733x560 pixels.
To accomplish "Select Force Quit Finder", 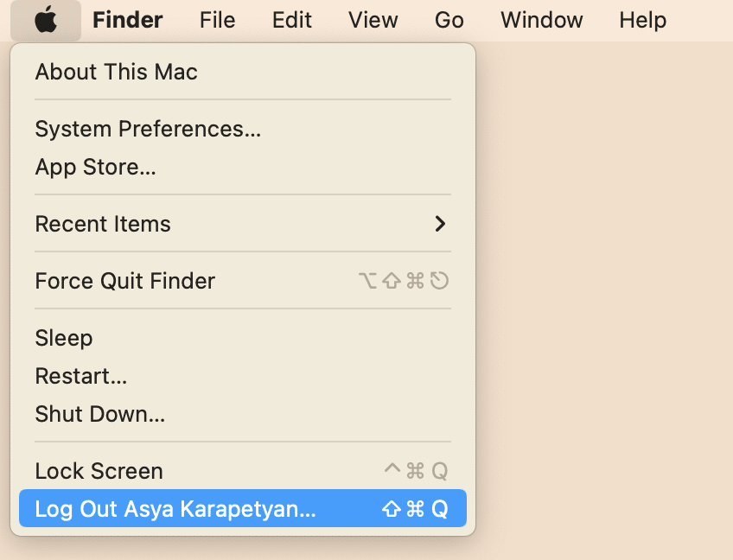I will coord(124,281).
